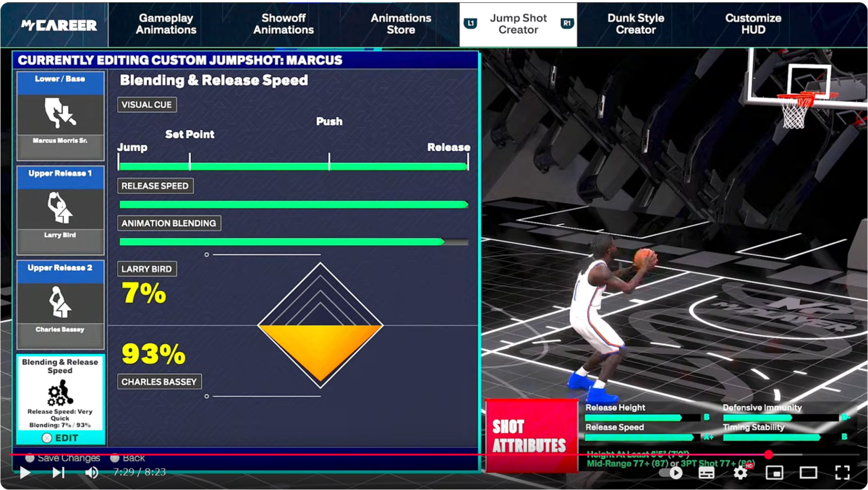Switch to the Customize HUD tab
The width and height of the screenshot is (868, 490).
tap(753, 25)
